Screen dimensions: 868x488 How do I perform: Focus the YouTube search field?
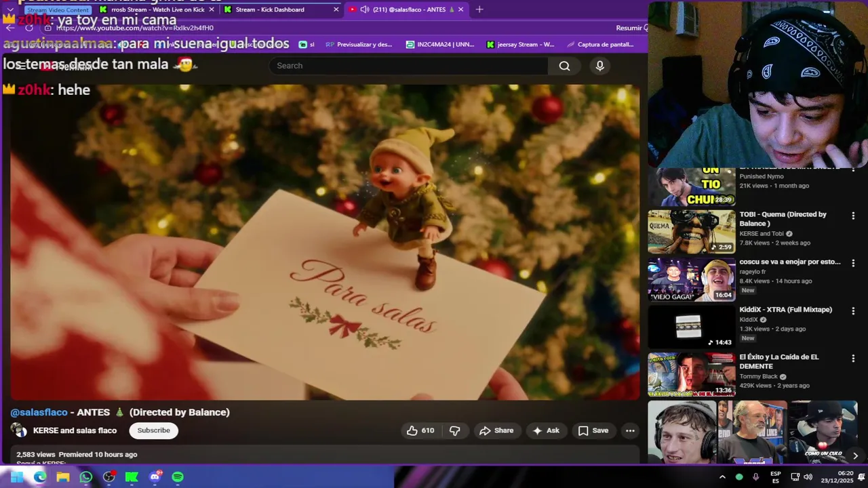click(x=409, y=66)
